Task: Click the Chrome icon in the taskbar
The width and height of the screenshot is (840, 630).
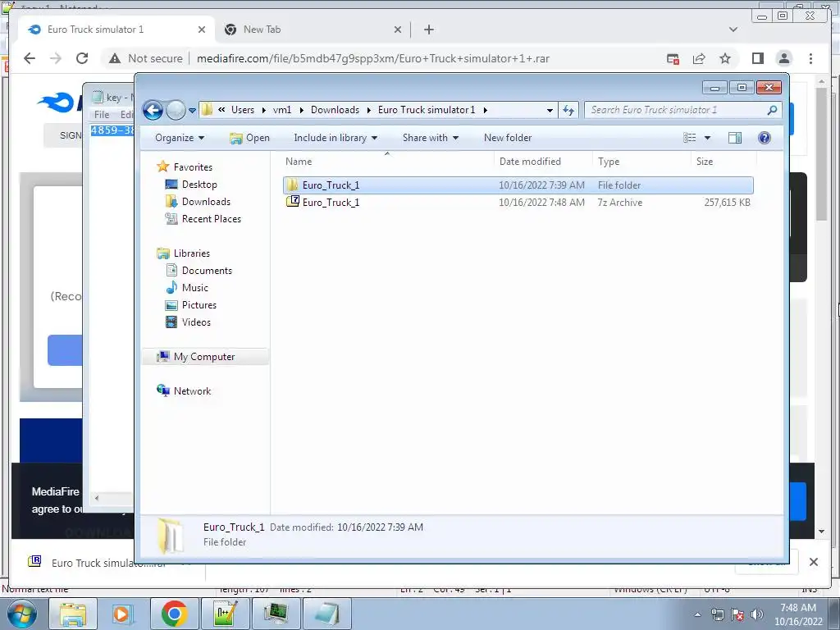Action: pyautogui.click(x=174, y=614)
